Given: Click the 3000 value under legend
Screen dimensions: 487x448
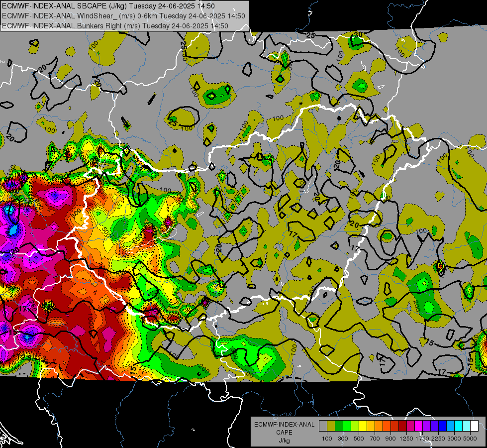Looking at the screenshot, I should coord(454,439).
